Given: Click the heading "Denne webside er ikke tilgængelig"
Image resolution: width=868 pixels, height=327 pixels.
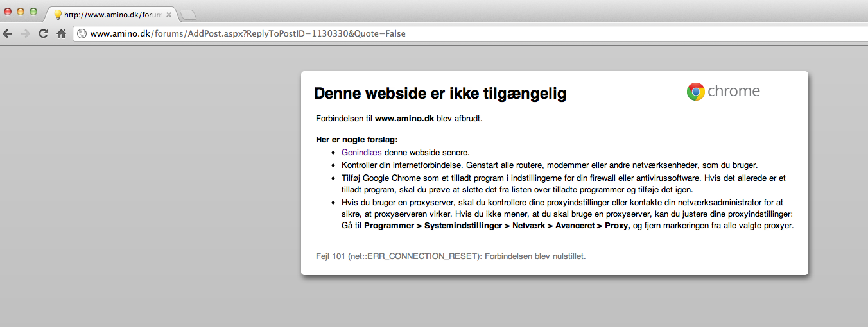Looking at the screenshot, I should [440, 94].
